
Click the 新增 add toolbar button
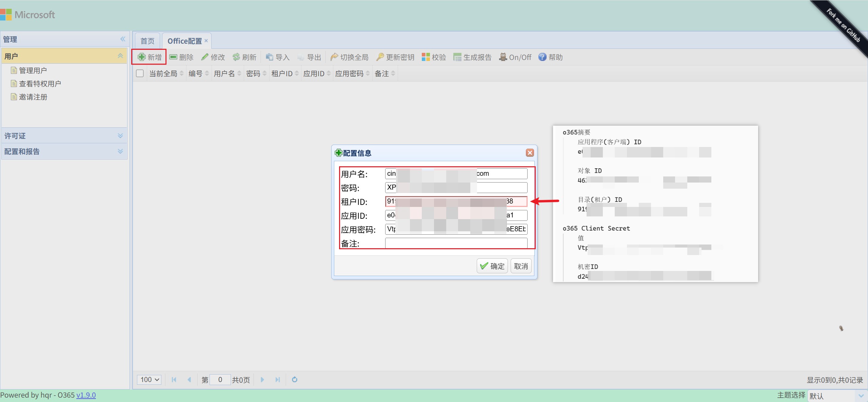[150, 57]
